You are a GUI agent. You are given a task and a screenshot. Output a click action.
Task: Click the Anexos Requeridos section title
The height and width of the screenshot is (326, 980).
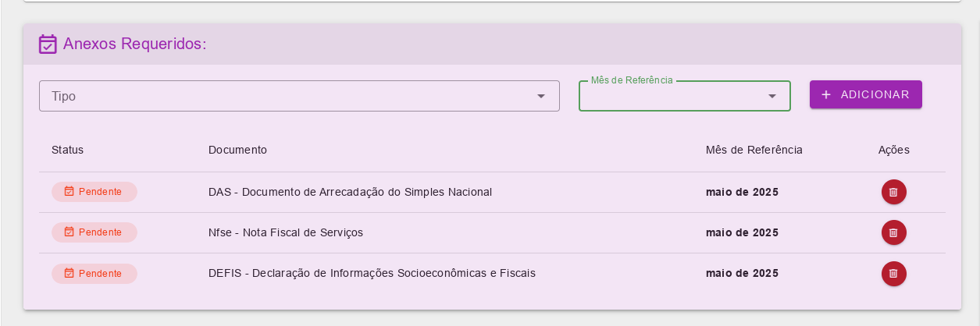(x=134, y=44)
